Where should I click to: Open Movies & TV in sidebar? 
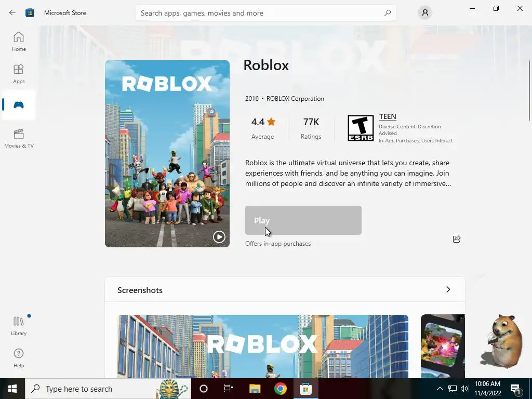coord(19,138)
